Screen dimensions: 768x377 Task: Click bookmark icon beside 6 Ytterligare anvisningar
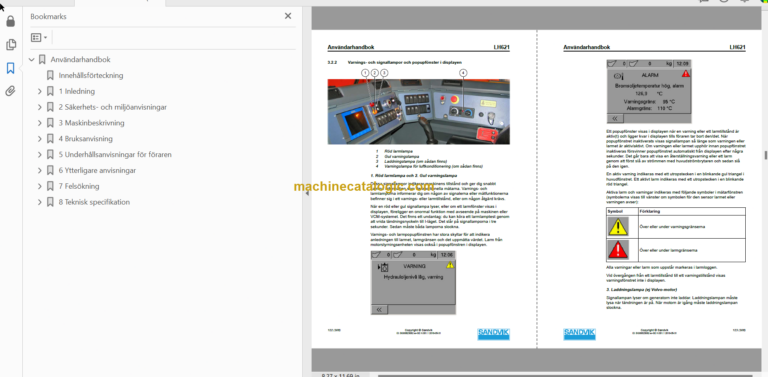click(50, 170)
